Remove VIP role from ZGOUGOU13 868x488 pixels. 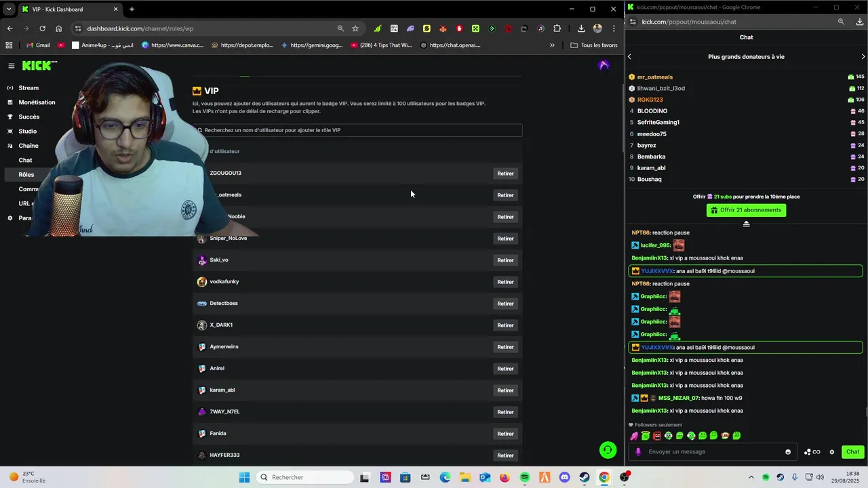505,174
